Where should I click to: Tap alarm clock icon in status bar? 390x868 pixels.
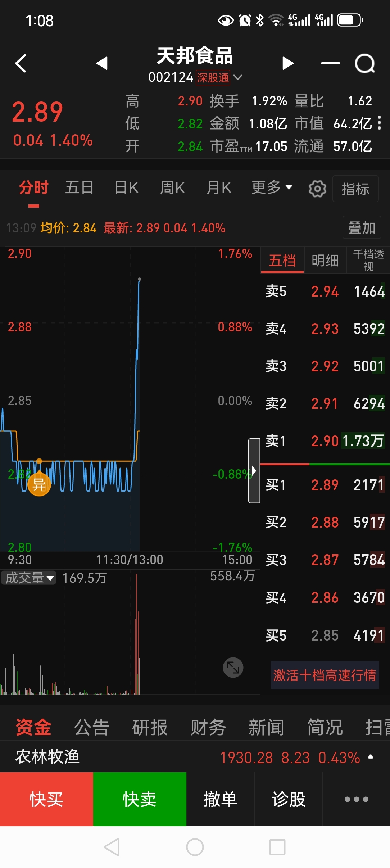point(245,20)
